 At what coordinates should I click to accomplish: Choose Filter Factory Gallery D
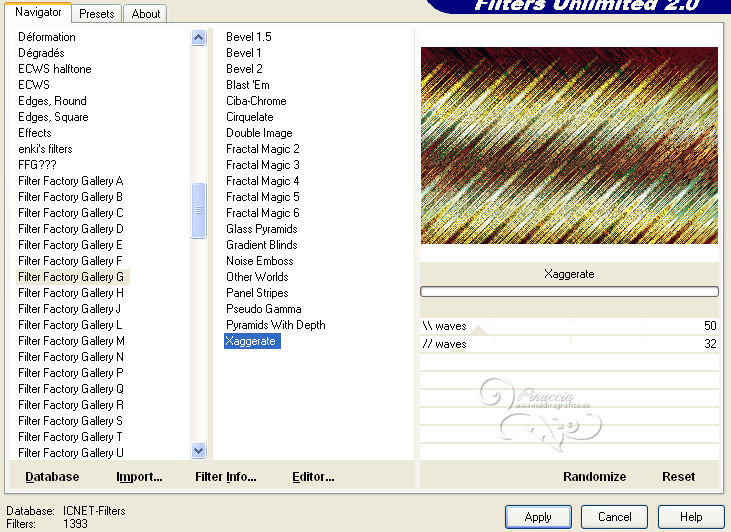(x=70, y=229)
